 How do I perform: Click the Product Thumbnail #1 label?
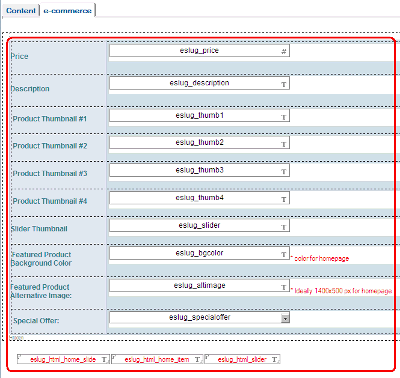point(50,119)
